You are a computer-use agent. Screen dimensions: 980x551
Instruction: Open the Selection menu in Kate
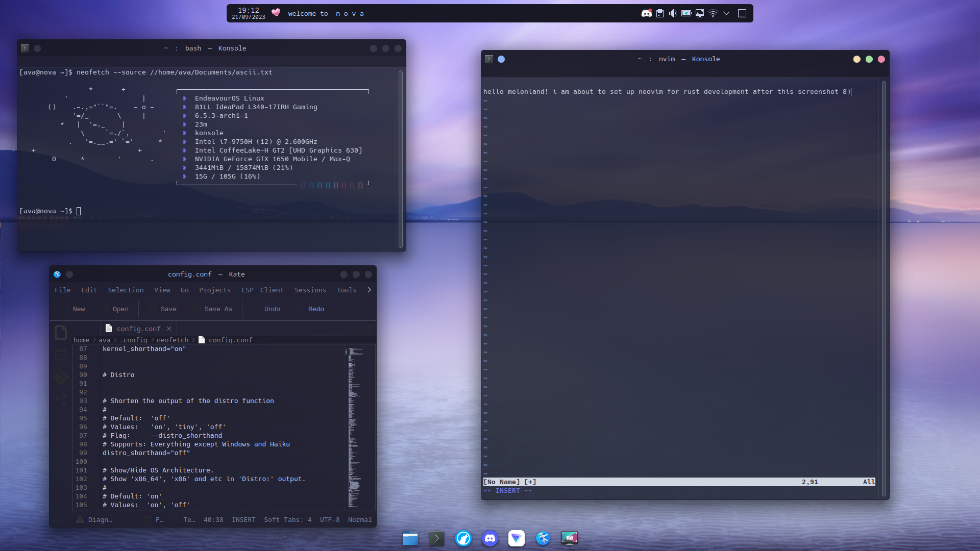click(126, 290)
